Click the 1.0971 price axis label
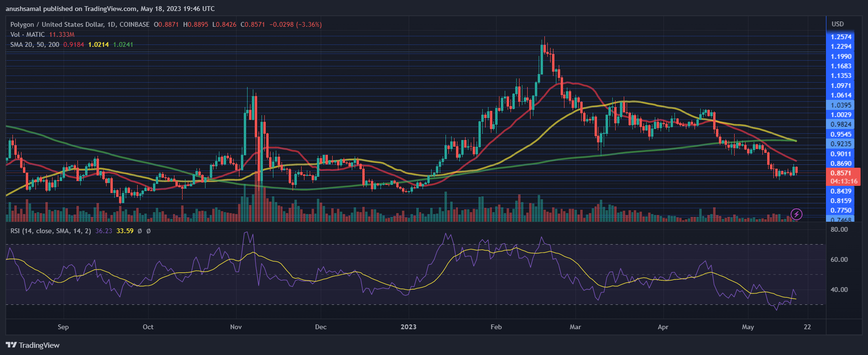This screenshot has height=355, width=868. pyautogui.click(x=841, y=86)
